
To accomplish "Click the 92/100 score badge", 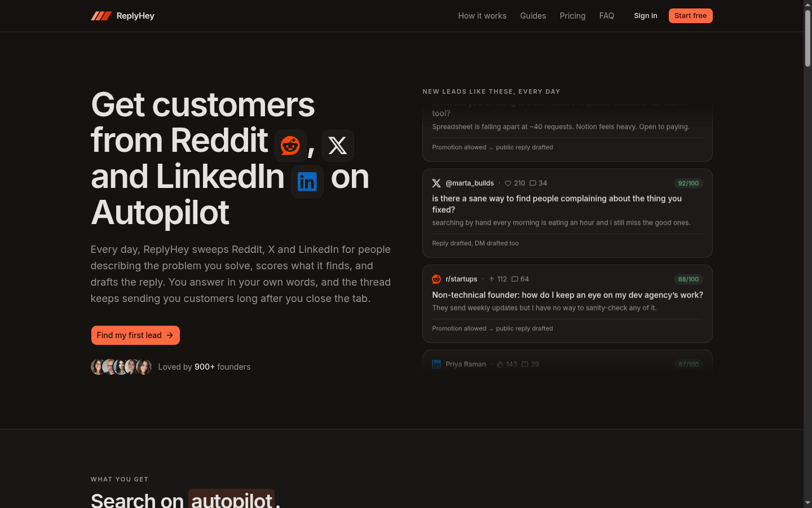I will pyautogui.click(x=689, y=183).
